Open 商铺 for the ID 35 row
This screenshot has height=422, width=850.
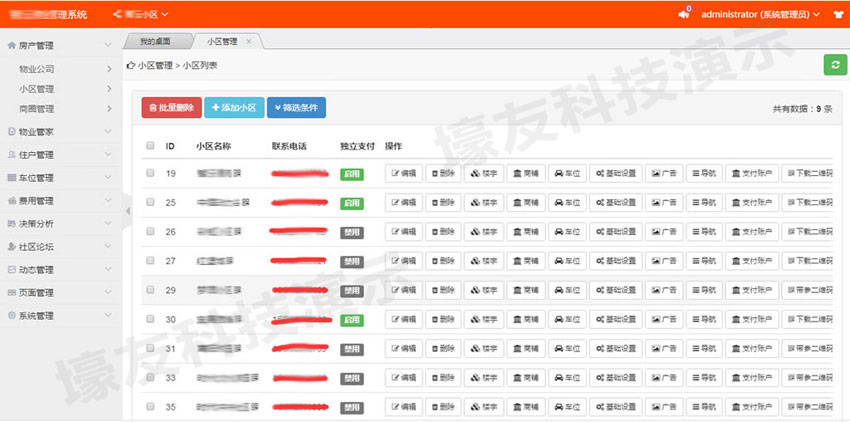[x=526, y=407]
